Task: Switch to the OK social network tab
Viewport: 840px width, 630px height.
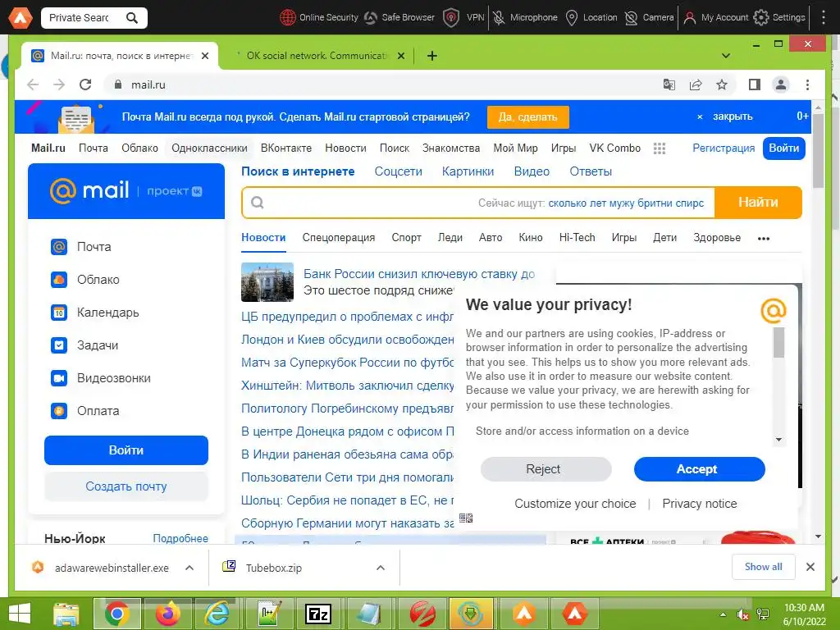Action: [316, 56]
